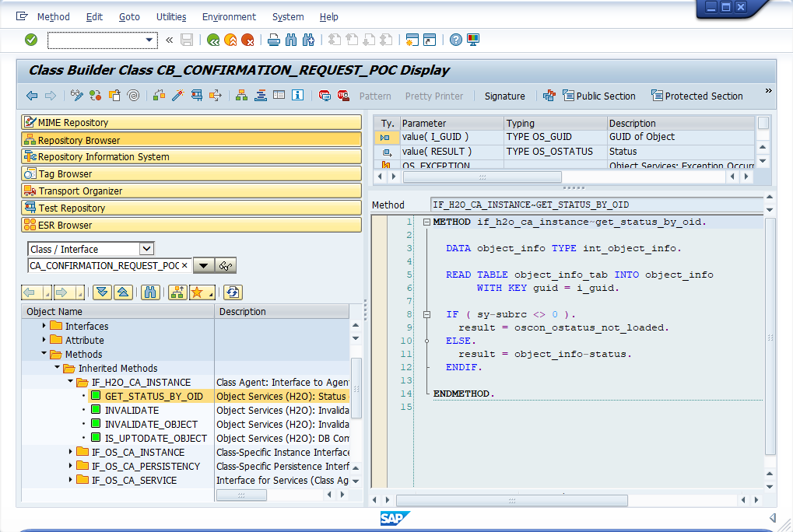This screenshot has height=532, width=793.
Task: Open the Goto menu
Action: point(129,16)
